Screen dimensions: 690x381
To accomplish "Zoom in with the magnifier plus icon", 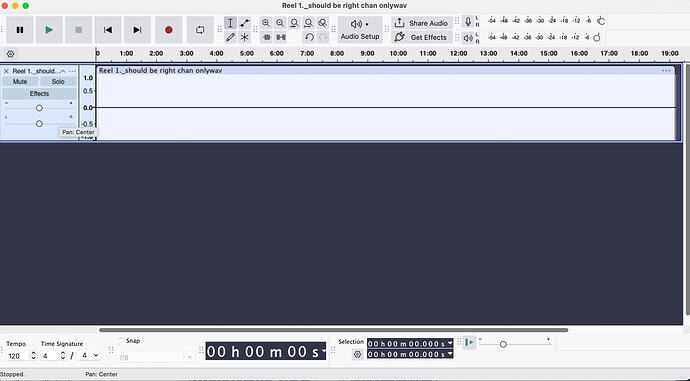I will pos(266,23).
